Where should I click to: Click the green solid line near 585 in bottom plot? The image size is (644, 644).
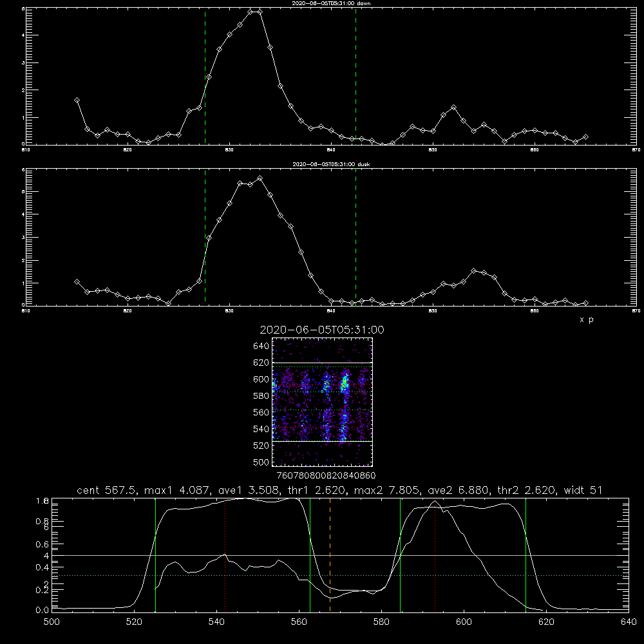(401, 555)
